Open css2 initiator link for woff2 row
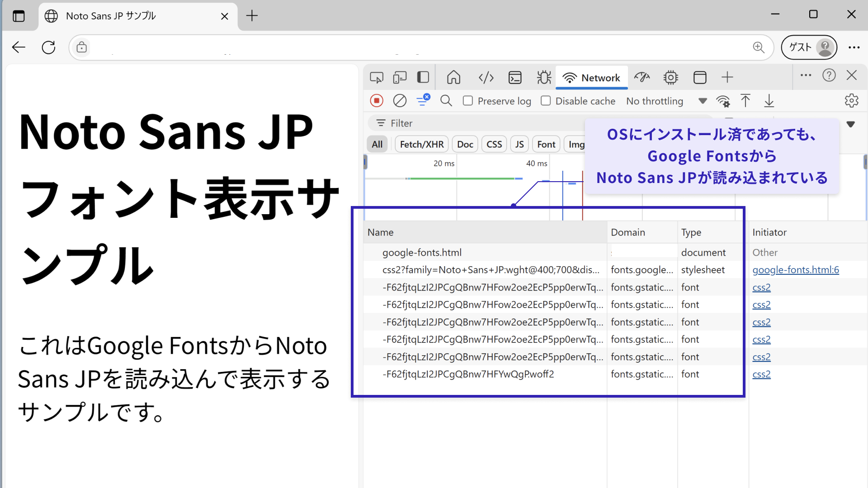Screen dimensions: 868x488 [x=761, y=374]
